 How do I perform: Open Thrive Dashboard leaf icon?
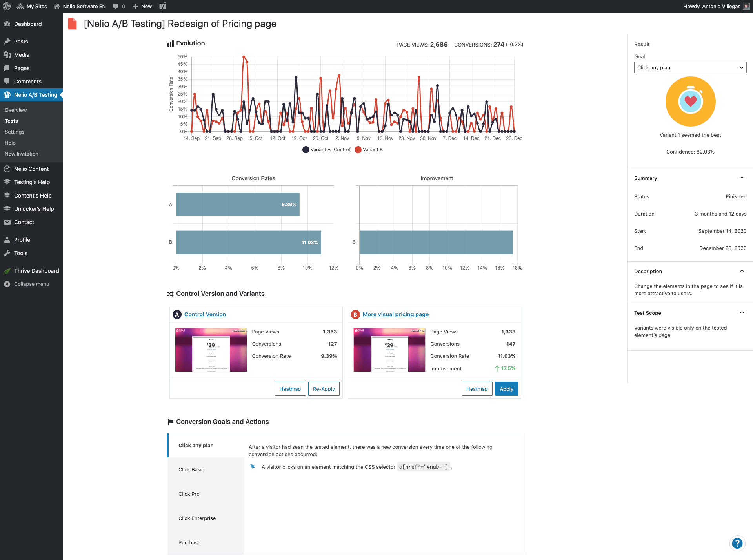(7, 271)
